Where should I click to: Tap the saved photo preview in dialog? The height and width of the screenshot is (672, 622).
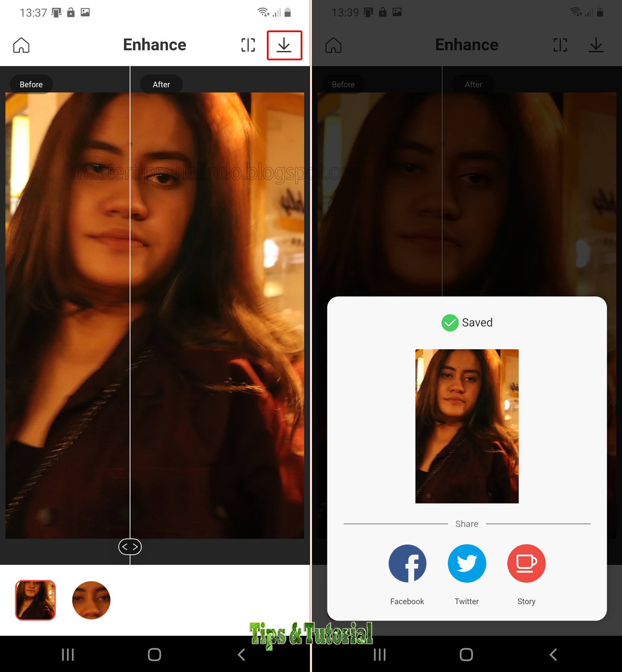tap(467, 426)
